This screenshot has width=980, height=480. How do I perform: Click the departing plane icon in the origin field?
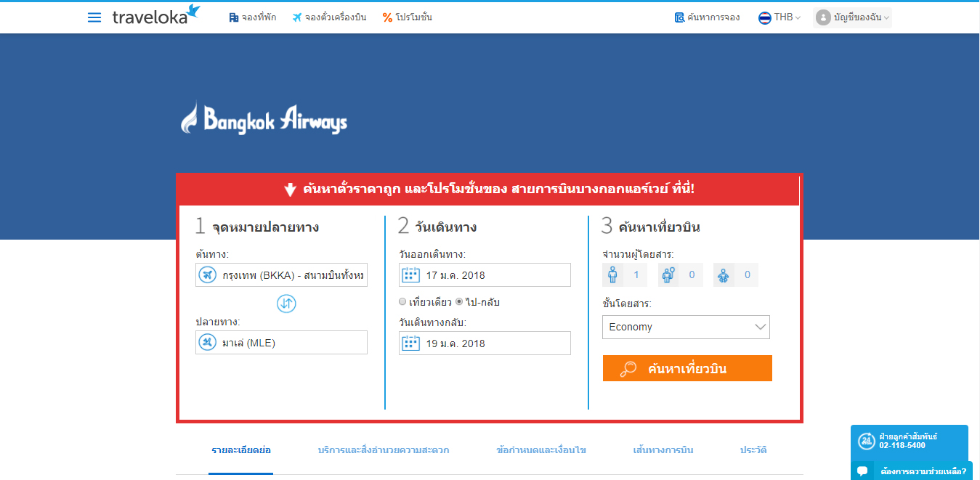[208, 275]
